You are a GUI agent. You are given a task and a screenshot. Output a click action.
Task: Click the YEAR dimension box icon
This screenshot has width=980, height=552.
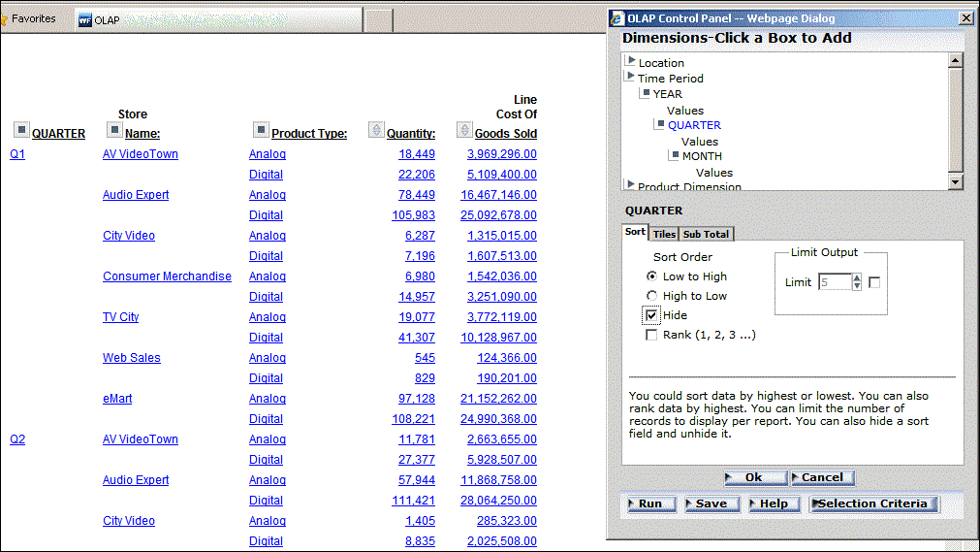point(647,92)
